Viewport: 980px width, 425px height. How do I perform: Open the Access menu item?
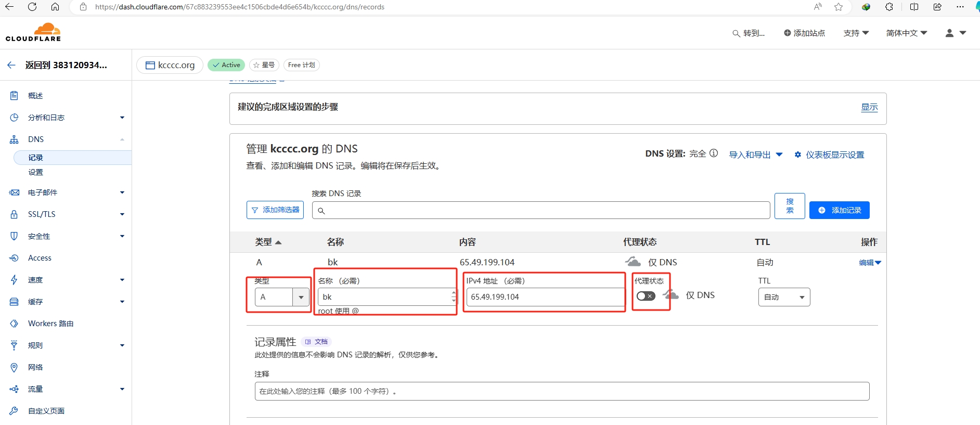point(40,258)
